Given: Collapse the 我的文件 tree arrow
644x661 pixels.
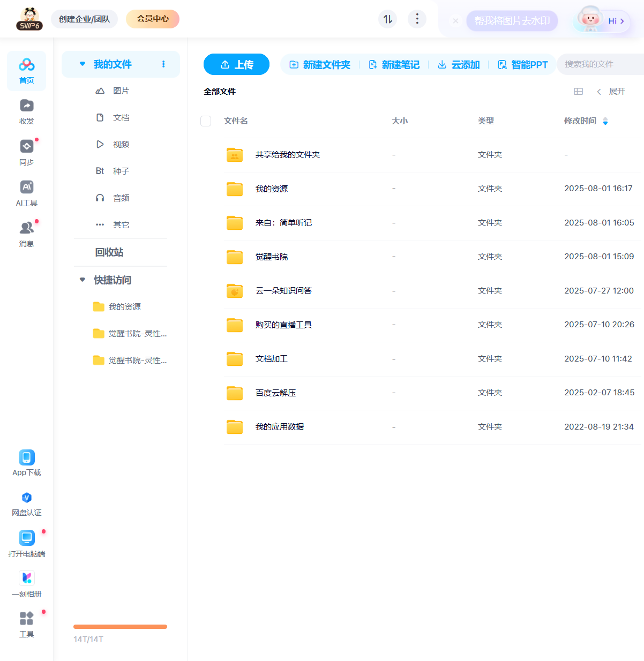Looking at the screenshot, I should (83, 64).
